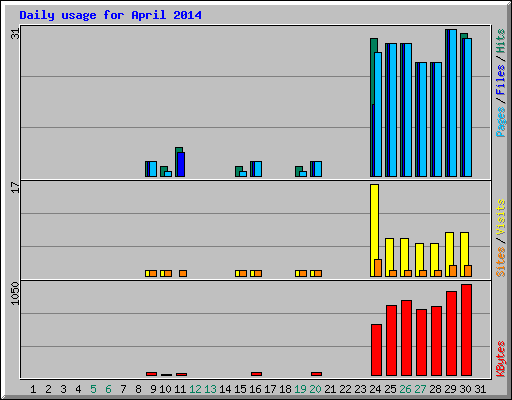The width and height of the screenshot is (512, 400).
Task: Click the 'Files' legend label
Action: pyautogui.click(x=500, y=80)
